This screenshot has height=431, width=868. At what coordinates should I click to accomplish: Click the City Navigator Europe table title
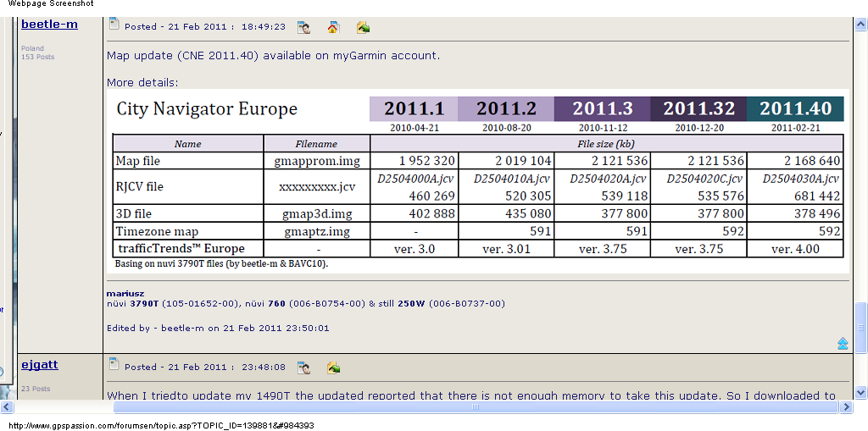(x=207, y=109)
